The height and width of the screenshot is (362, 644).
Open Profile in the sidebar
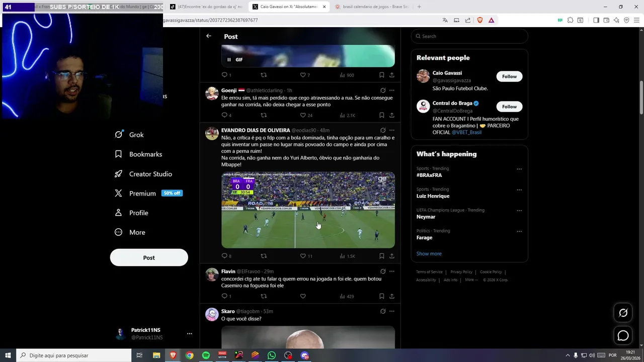tap(131, 213)
